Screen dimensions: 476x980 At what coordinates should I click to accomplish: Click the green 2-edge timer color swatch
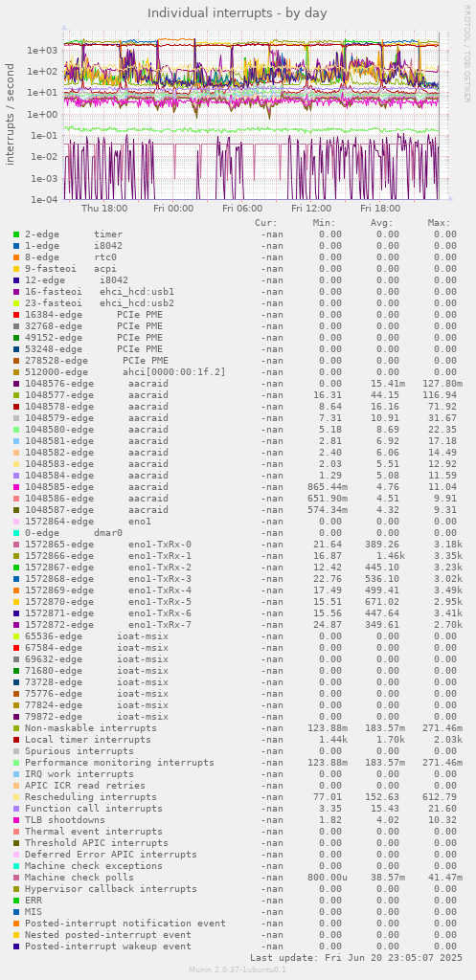coord(16,234)
